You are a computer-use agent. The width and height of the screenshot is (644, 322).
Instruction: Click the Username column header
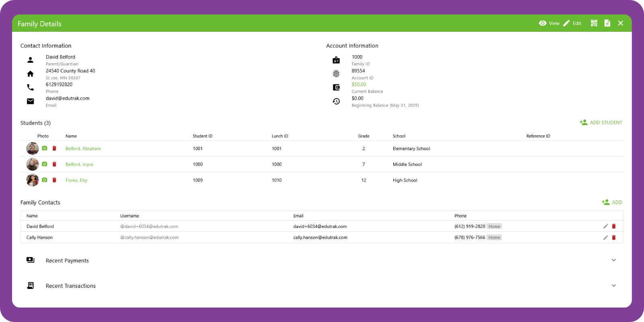pos(130,216)
